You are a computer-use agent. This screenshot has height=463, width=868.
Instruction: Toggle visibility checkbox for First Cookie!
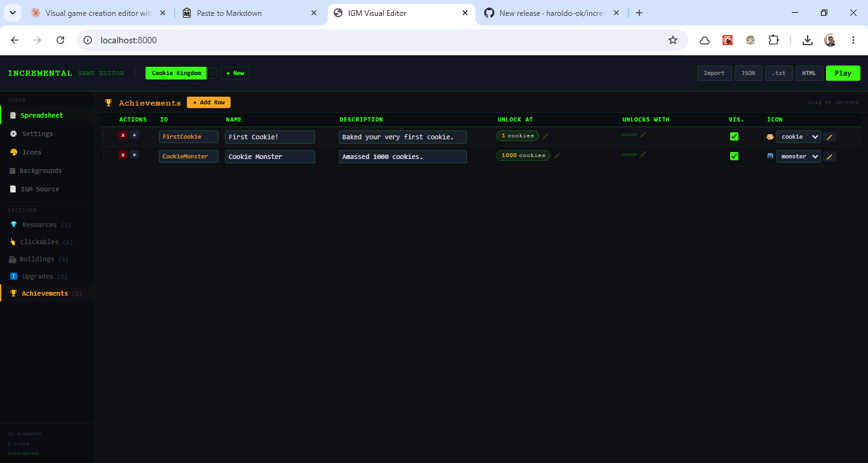pos(734,136)
